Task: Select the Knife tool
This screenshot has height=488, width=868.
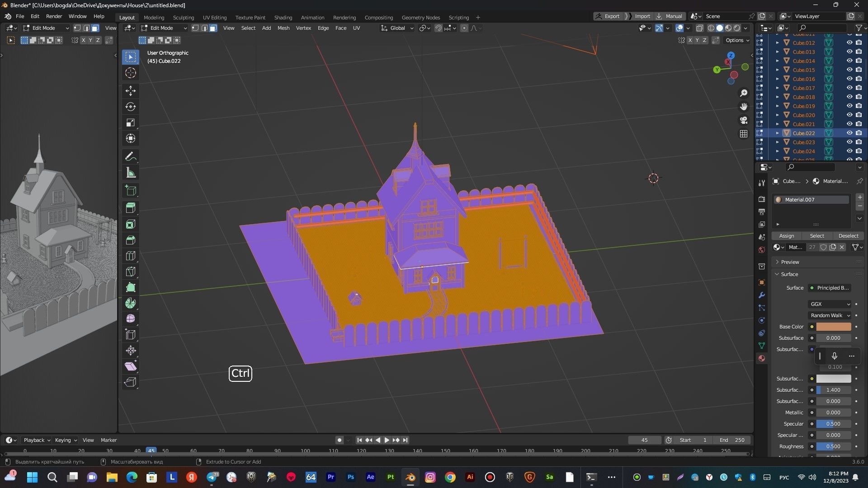Action: (x=131, y=272)
